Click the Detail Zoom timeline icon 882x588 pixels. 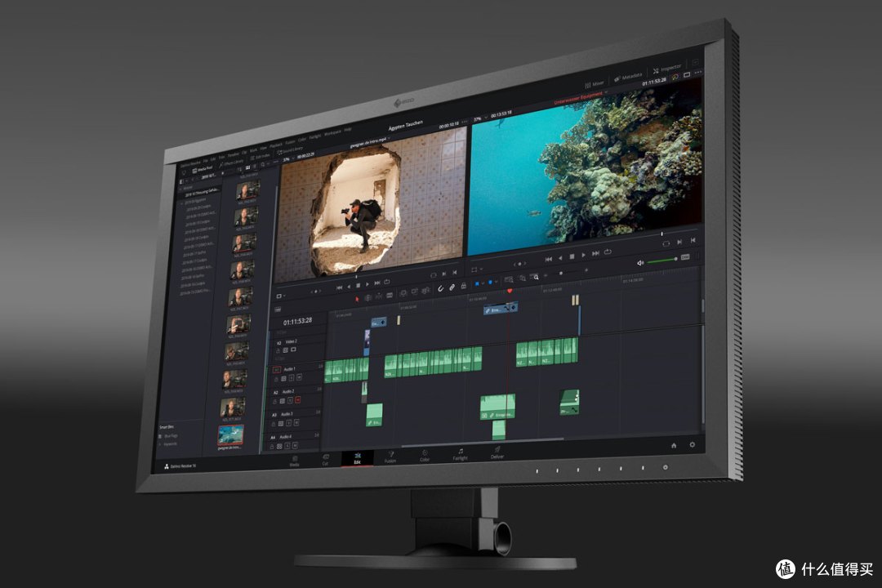click(523, 278)
